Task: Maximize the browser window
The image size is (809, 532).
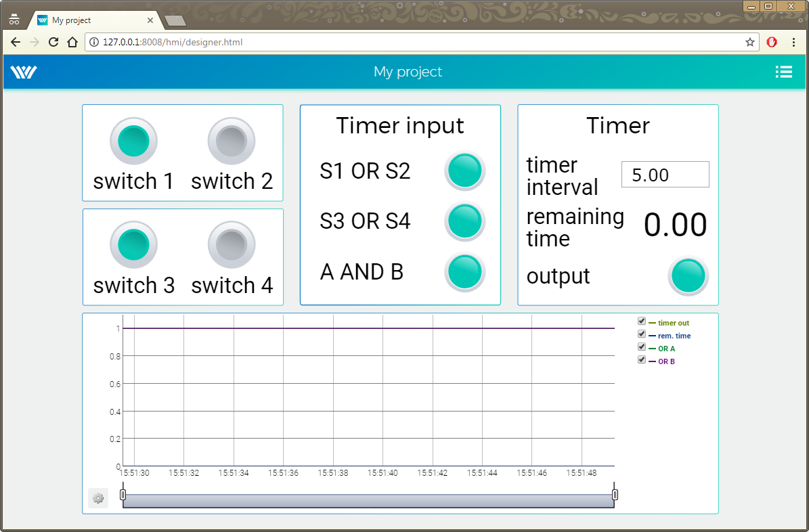Action: (769, 6)
